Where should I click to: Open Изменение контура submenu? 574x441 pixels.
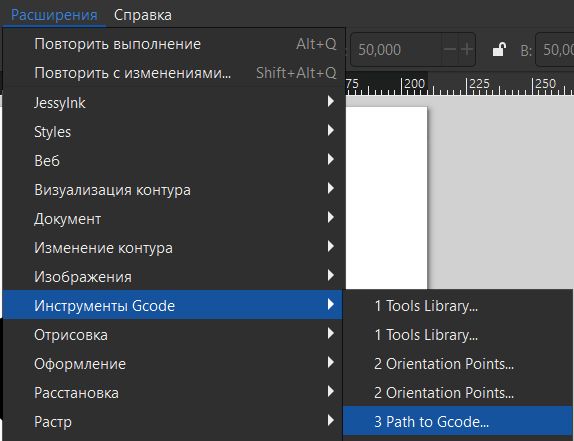click(x=174, y=248)
